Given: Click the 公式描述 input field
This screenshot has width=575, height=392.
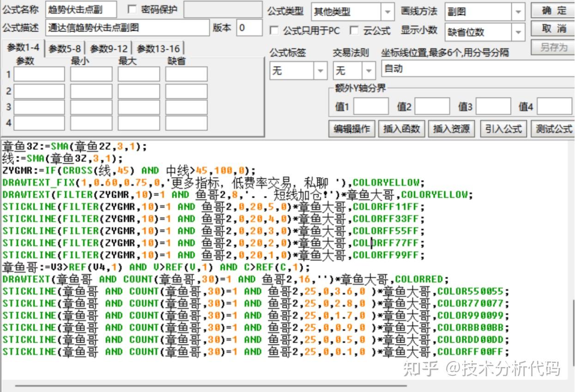Looking at the screenshot, I should [127, 28].
